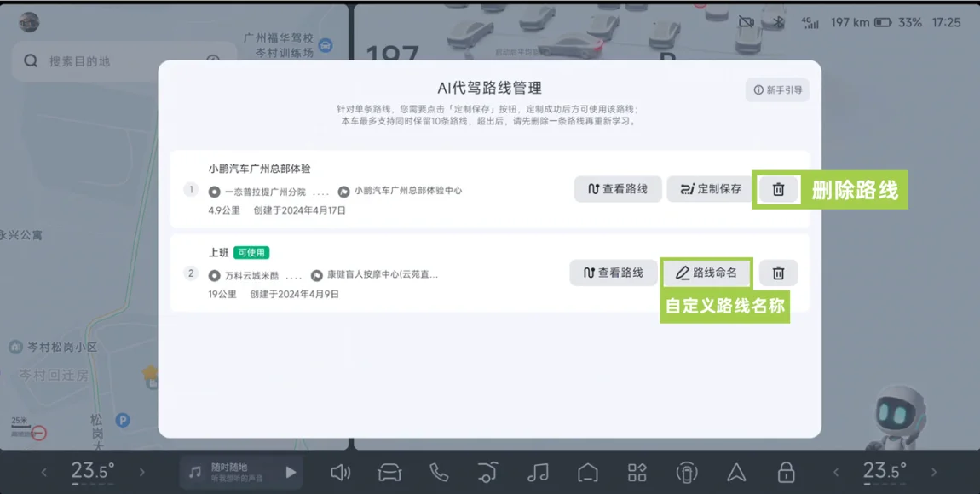Viewport: 980px width, 494px height.
Task: Decrease left temperature with left arrow
Action: pos(43,473)
